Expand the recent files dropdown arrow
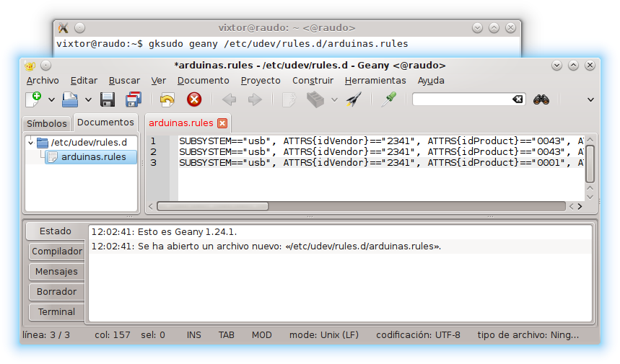The height and width of the screenshot is (364, 620). pos(88,100)
